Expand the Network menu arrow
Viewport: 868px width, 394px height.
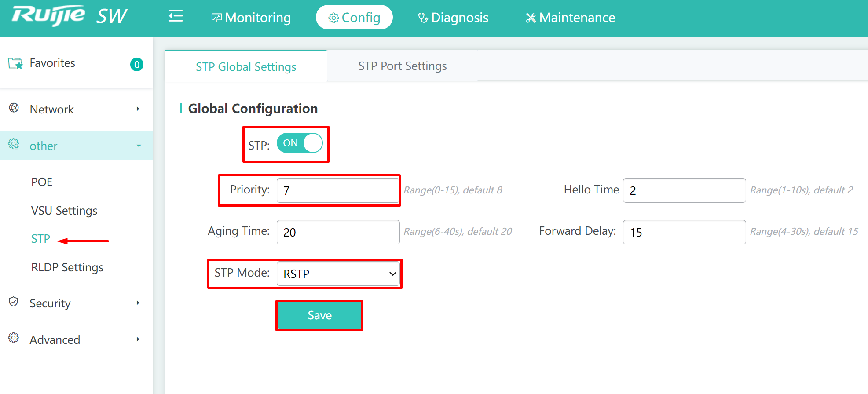click(x=138, y=109)
